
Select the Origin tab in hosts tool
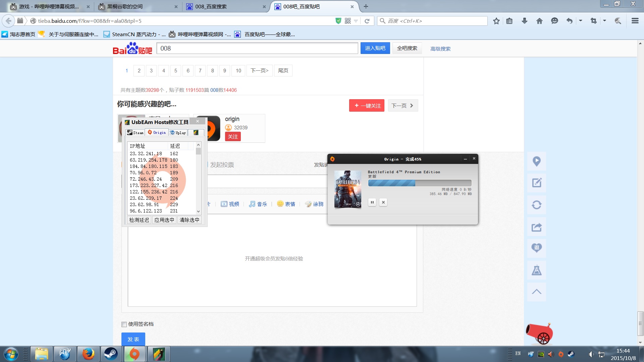[x=157, y=132]
